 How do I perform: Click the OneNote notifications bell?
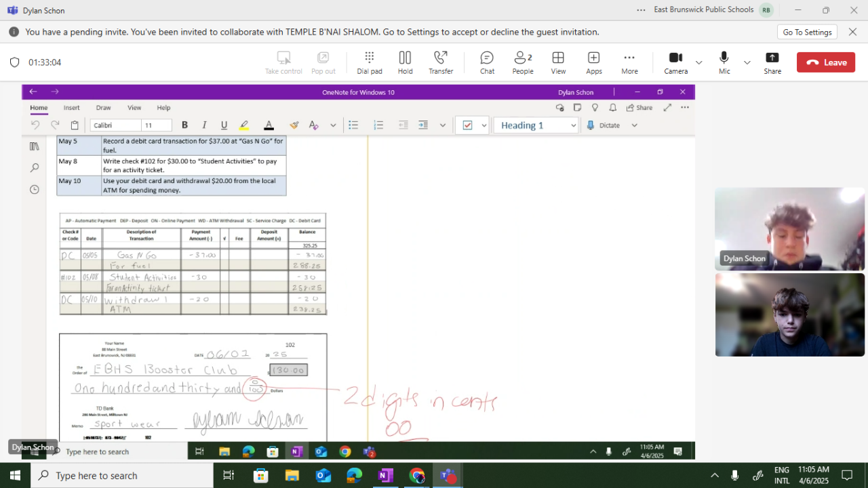click(x=612, y=108)
